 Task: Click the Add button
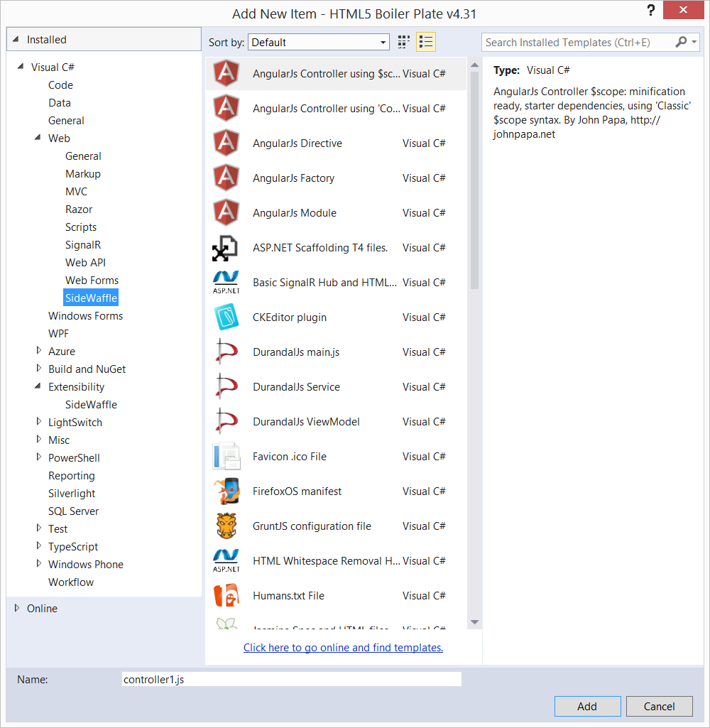pyautogui.click(x=587, y=706)
